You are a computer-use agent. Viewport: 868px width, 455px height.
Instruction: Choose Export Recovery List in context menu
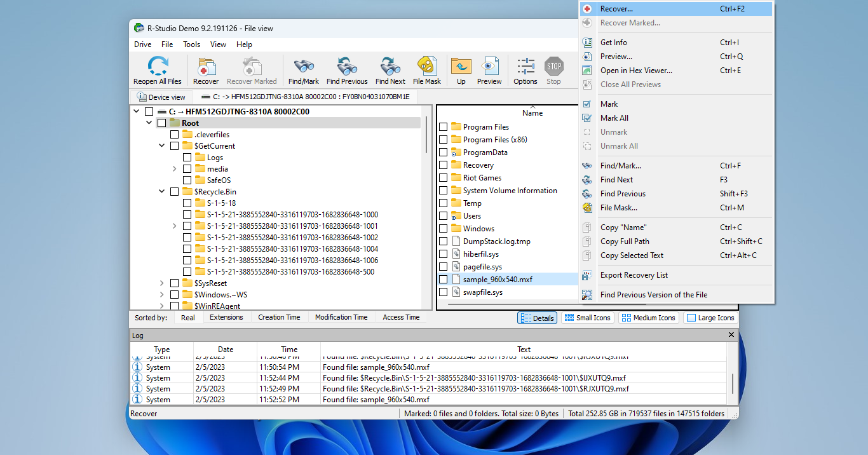[x=677, y=275]
